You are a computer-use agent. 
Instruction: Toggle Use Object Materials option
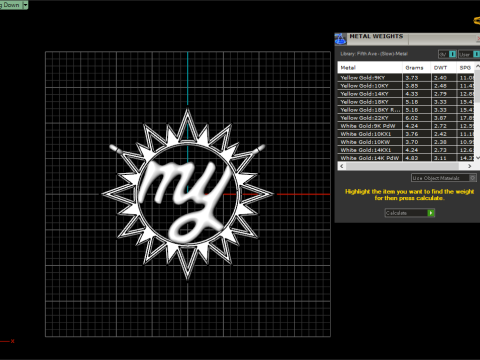tap(444, 178)
